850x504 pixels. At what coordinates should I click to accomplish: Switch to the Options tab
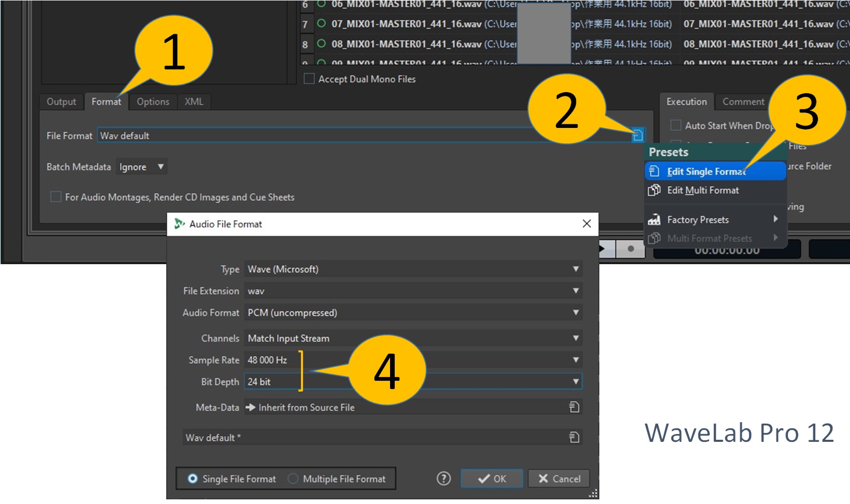pyautogui.click(x=153, y=102)
